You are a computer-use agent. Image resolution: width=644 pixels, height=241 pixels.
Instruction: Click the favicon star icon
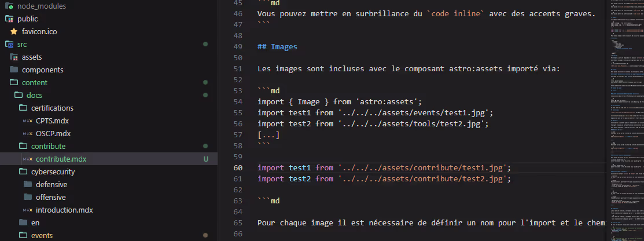tap(13, 31)
